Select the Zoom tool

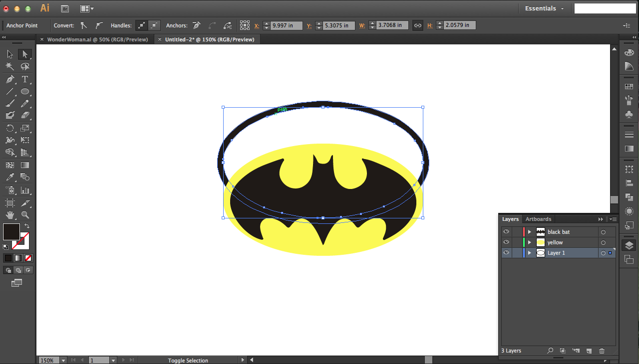click(x=25, y=215)
